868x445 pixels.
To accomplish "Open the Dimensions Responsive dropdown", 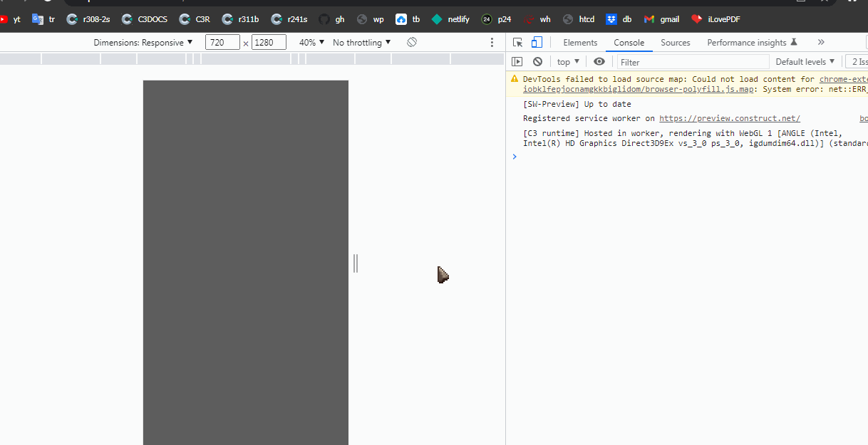I will point(143,42).
